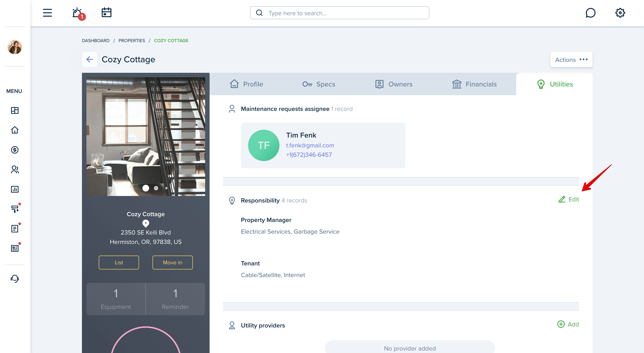
Task: Click the Hermiston, OR, 97838, US address line
Action: click(146, 242)
